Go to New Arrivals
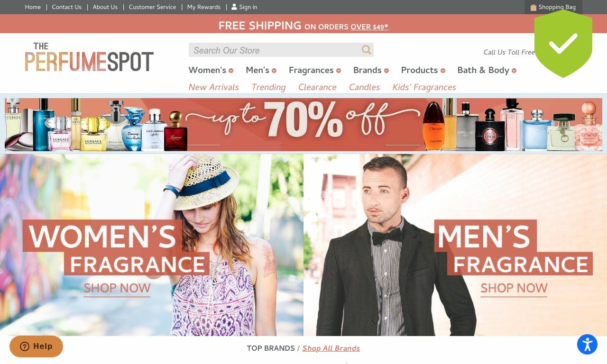Viewport: 607px width, 364px height. click(x=214, y=87)
